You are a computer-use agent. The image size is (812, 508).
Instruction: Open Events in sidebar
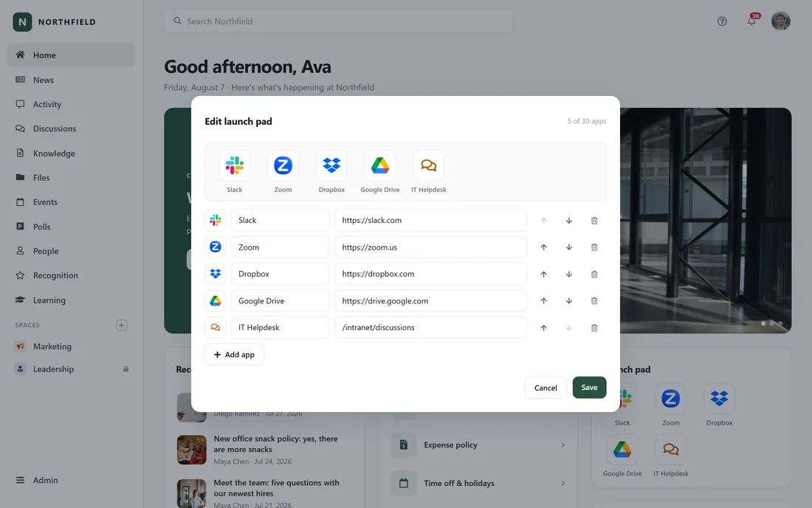(x=72, y=202)
